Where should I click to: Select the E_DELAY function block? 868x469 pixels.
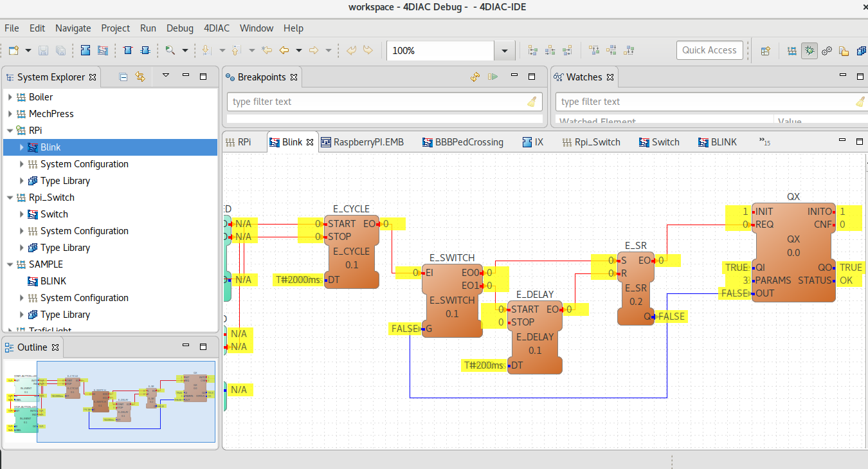coord(535,338)
